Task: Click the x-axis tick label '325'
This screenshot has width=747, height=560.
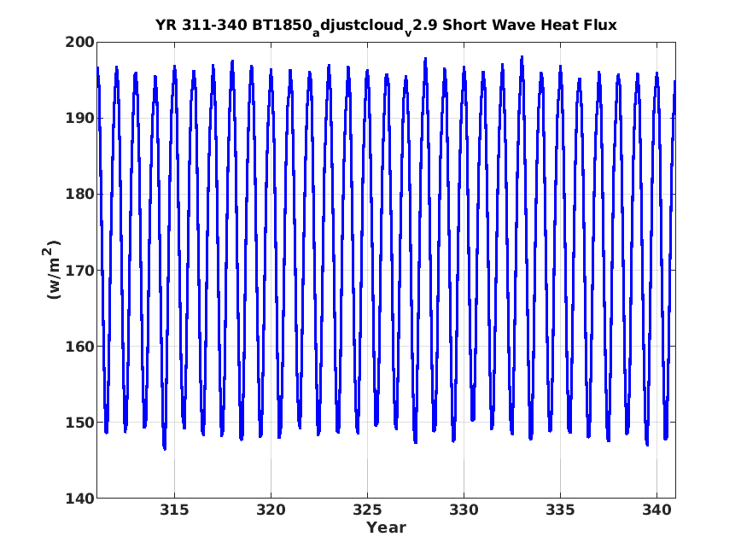Action: (x=367, y=510)
